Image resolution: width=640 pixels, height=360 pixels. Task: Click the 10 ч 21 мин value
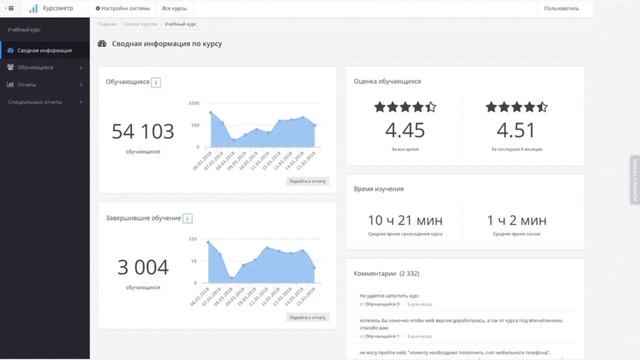405,220
